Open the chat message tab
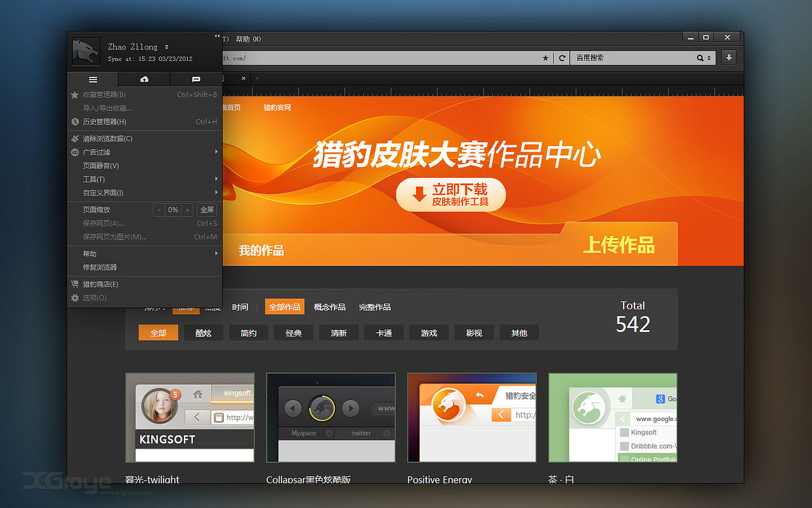 click(x=196, y=79)
